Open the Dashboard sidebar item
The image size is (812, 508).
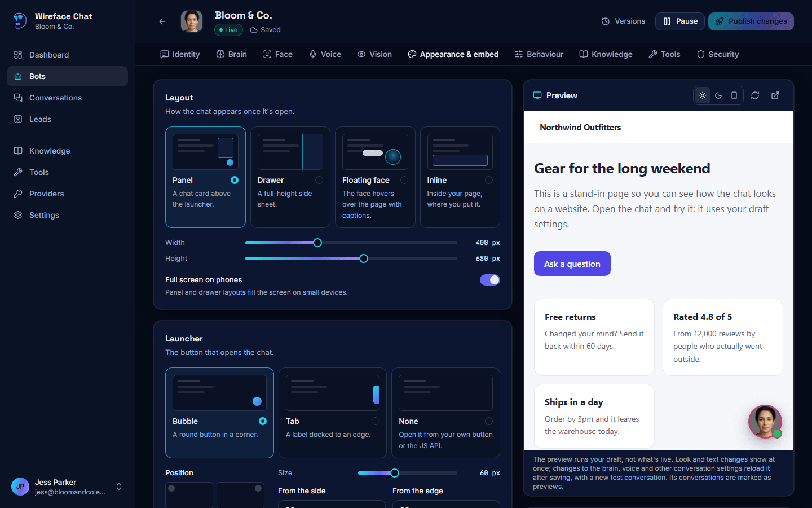[x=67, y=55]
